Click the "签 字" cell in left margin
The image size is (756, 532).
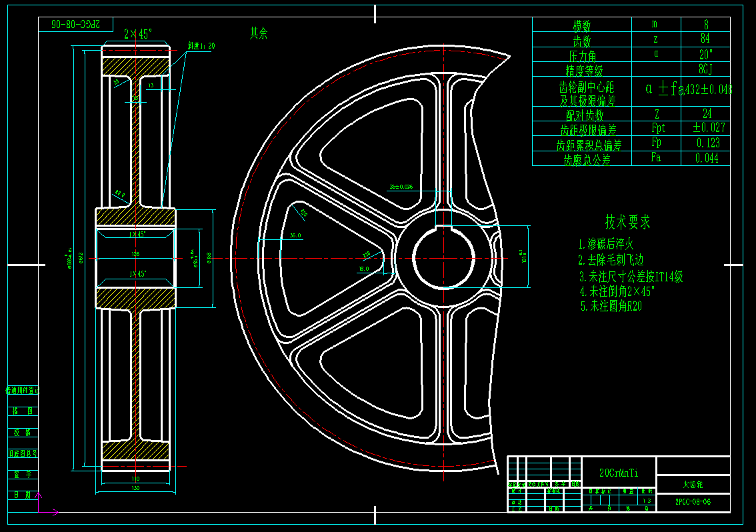point(23,475)
